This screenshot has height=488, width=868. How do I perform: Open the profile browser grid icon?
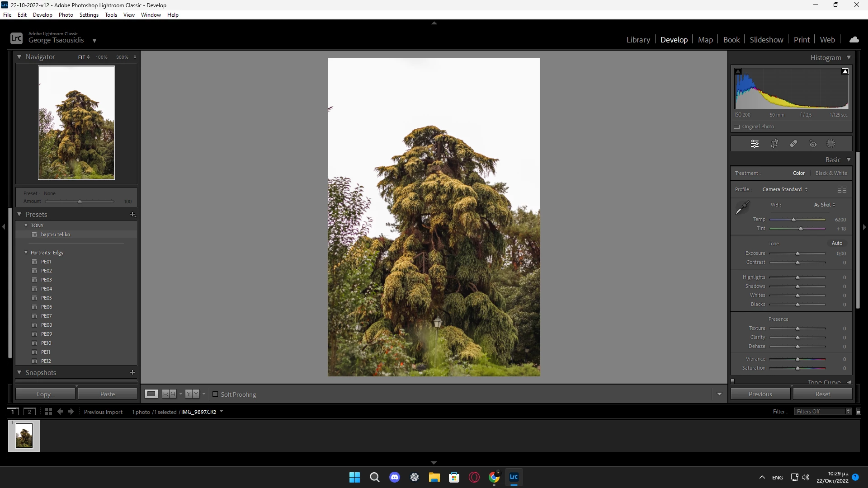tap(842, 189)
